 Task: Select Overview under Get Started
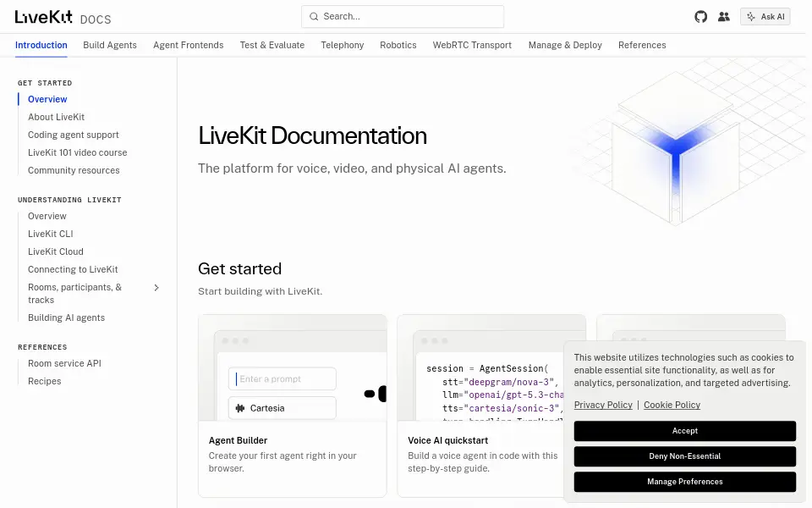pos(47,99)
